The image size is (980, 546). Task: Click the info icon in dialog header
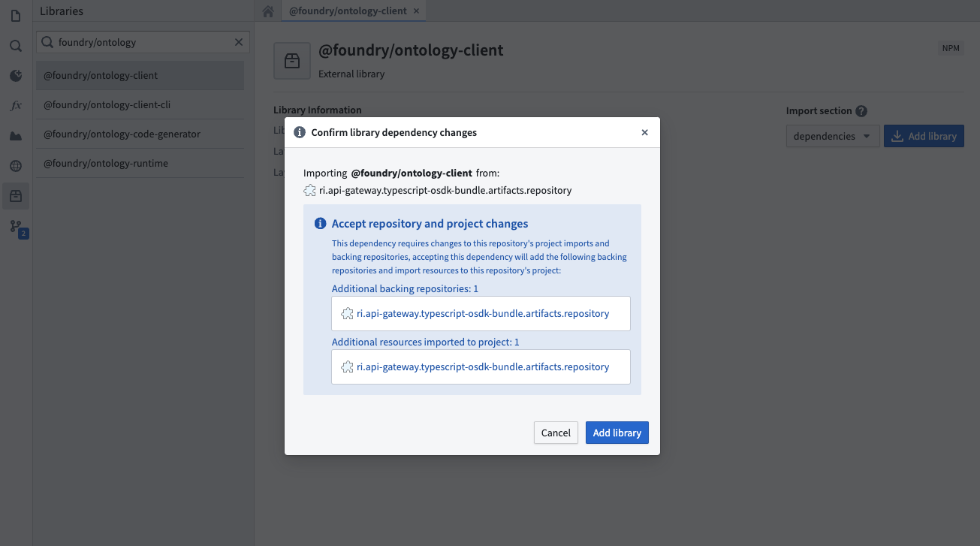[299, 132]
